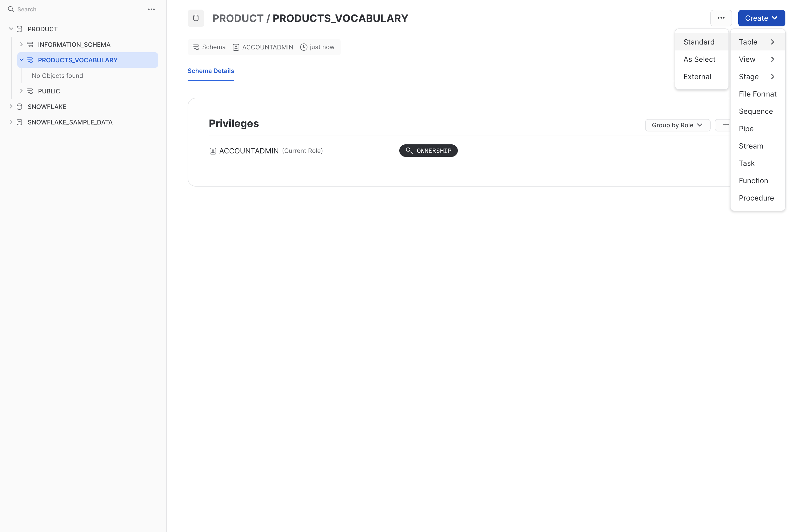Viewport: 803px width, 532px height.
Task: Click the database icon beside the page title
Action: point(196,18)
